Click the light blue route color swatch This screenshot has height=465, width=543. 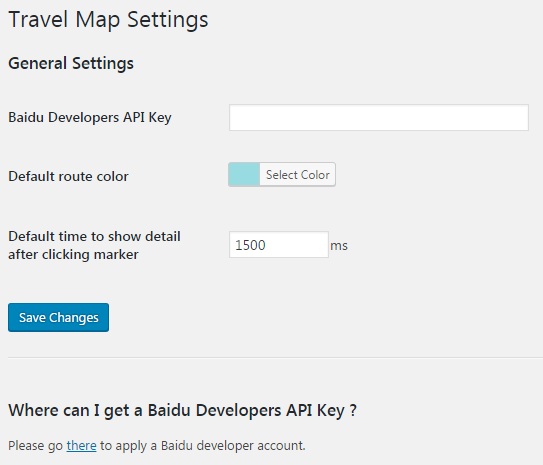point(244,175)
